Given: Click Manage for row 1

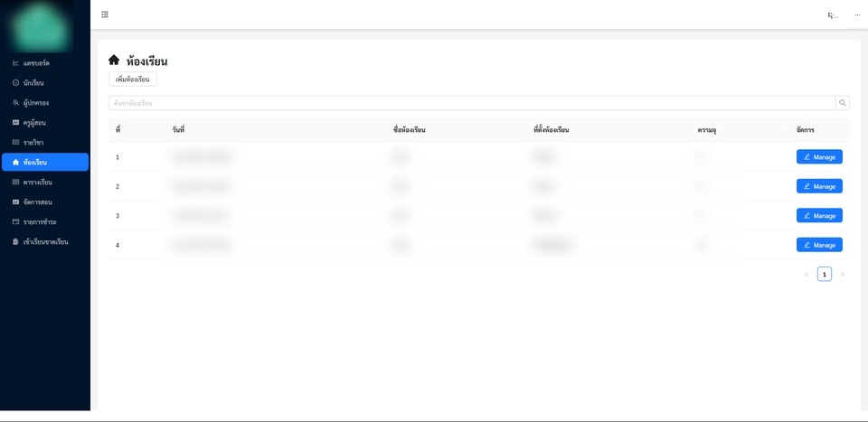Looking at the screenshot, I should (819, 157).
